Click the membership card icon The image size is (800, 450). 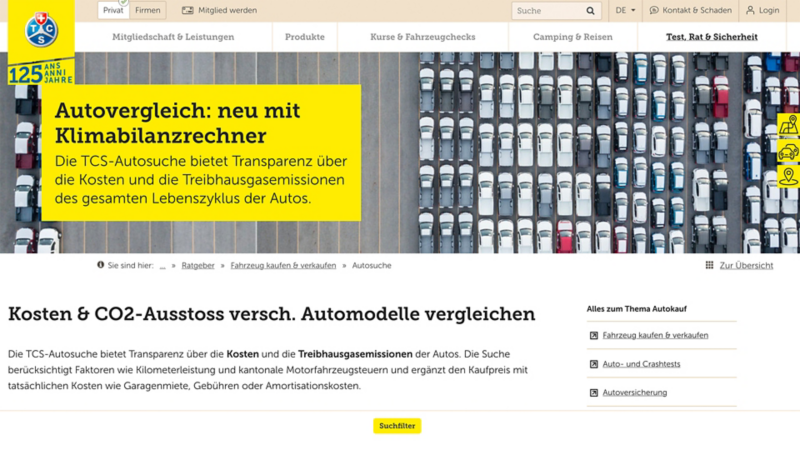click(188, 10)
